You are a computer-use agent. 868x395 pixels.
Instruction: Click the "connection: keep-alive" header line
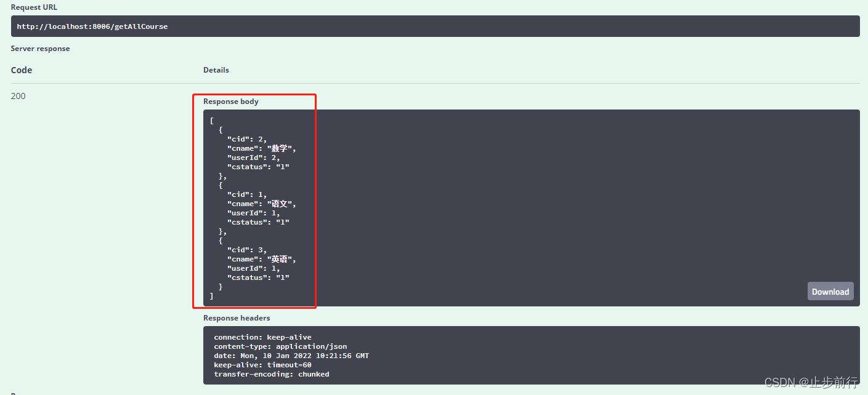[x=263, y=337]
